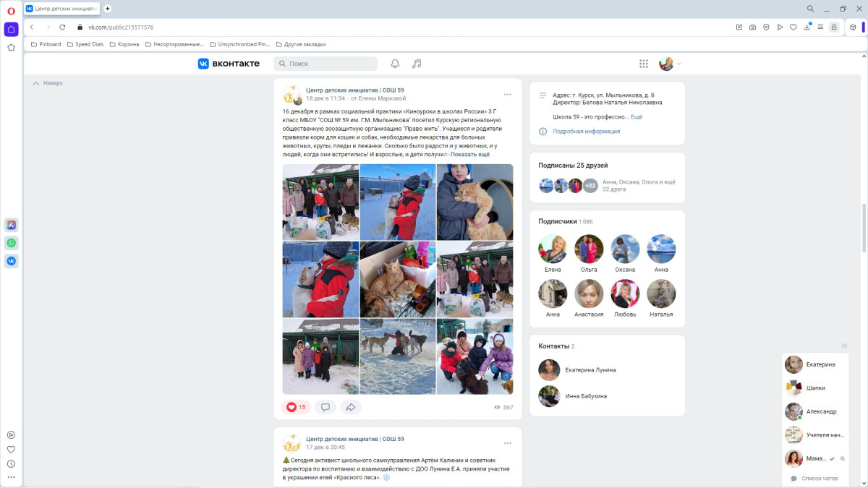Open the Учителя нач chat
Screen dimensions: 868x488
click(814, 435)
